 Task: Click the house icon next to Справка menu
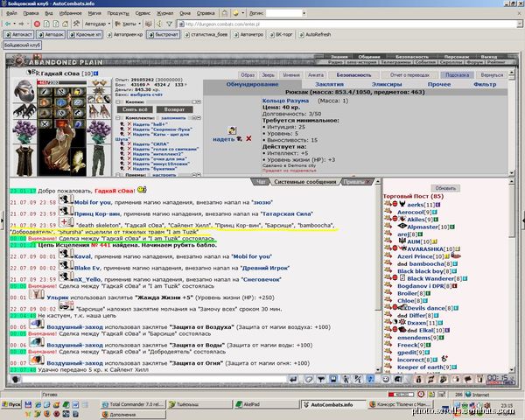[225, 13]
